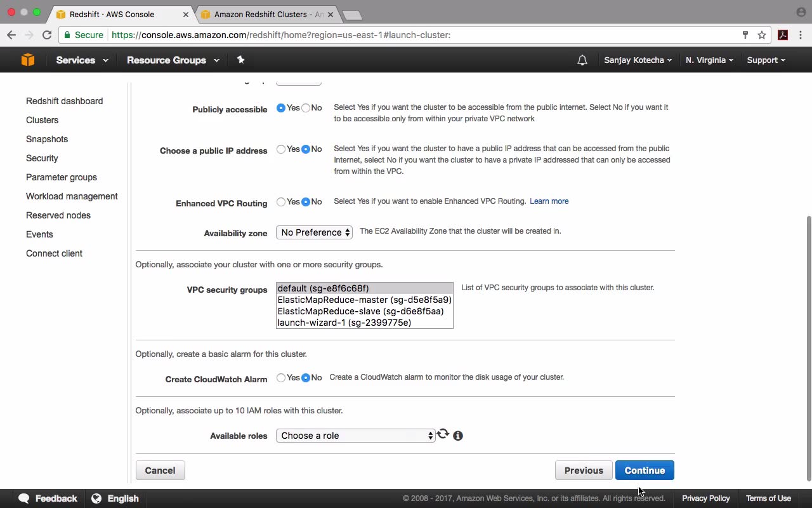Cancel the cluster launch
The width and height of the screenshot is (812, 508).
160,471
